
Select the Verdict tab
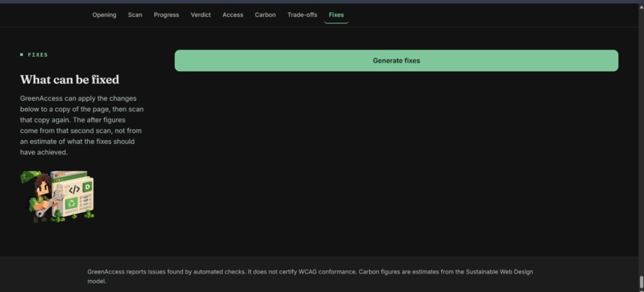201,15
